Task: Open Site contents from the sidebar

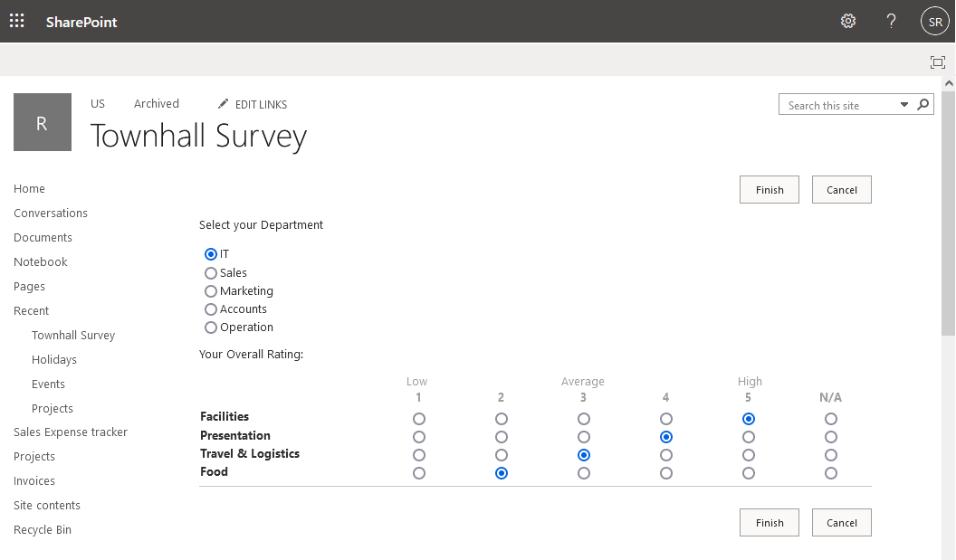Action: pos(46,505)
